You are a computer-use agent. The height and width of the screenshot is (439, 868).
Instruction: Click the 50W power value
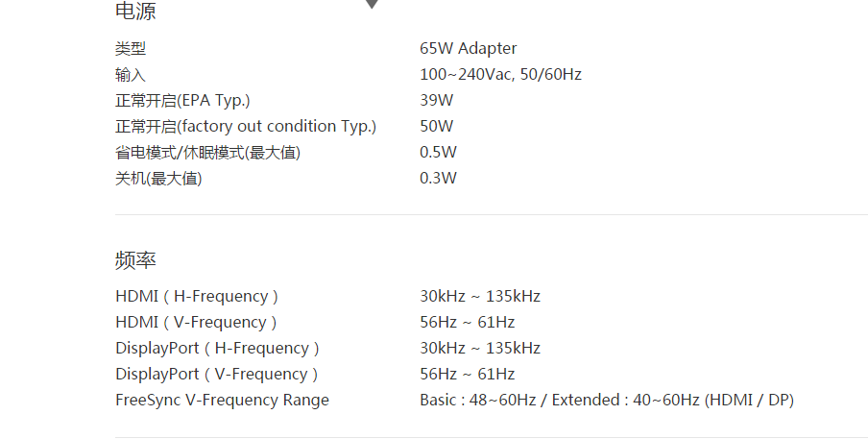tap(437, 126)
